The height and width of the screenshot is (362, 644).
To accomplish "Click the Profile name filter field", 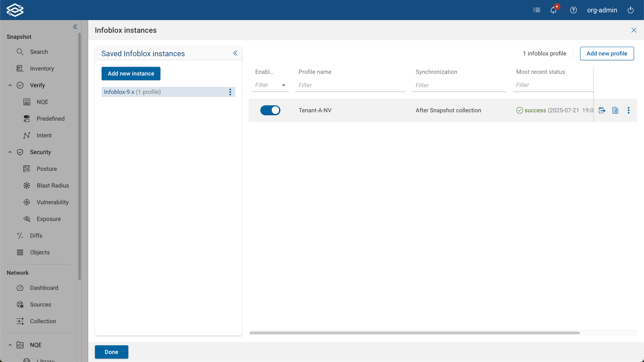I will point(350,85).
